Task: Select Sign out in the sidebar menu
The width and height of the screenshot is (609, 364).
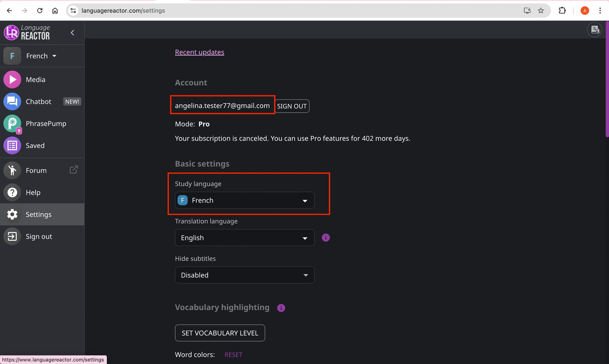Action: 42,236
